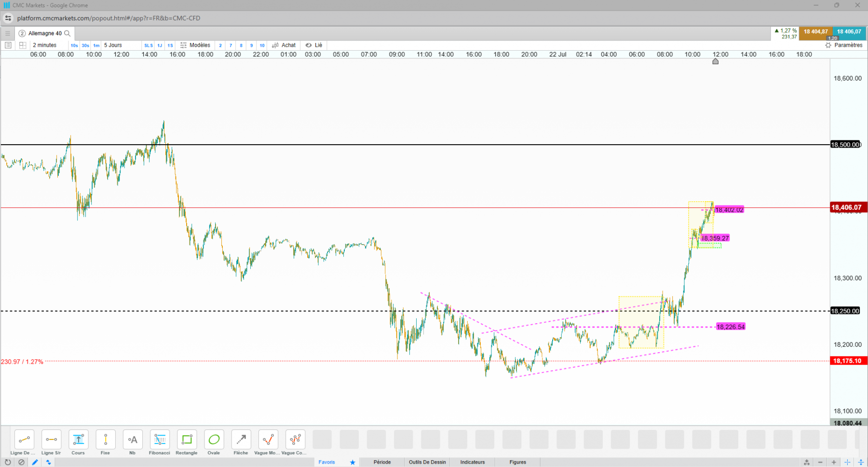Expand the Modèles templates menu

coord(195,45)
